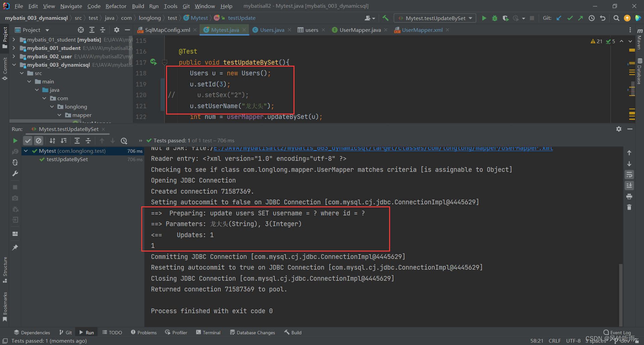
Task: Toggle show ignored tests button
Action: coord(39,141)
